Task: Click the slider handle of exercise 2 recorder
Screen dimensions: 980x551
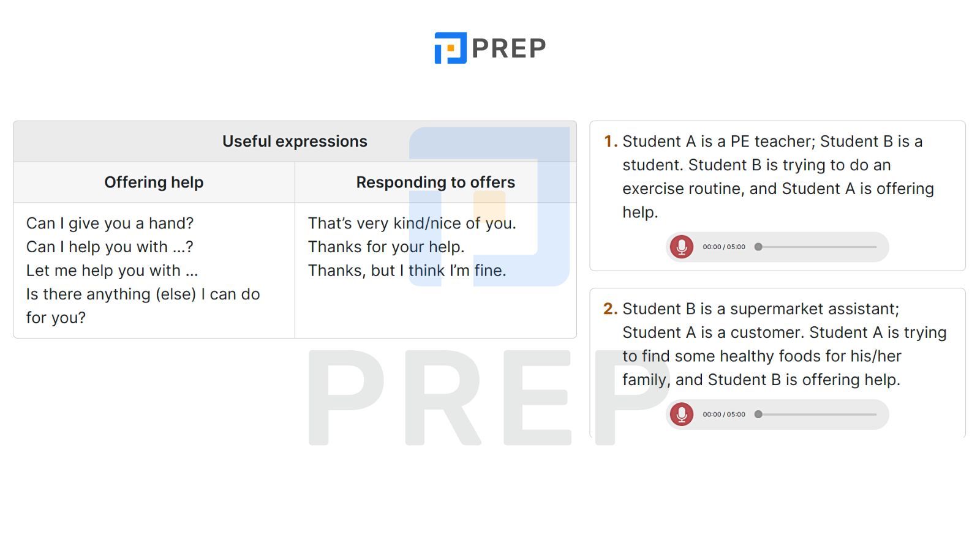Action: [x=758, y=414]
